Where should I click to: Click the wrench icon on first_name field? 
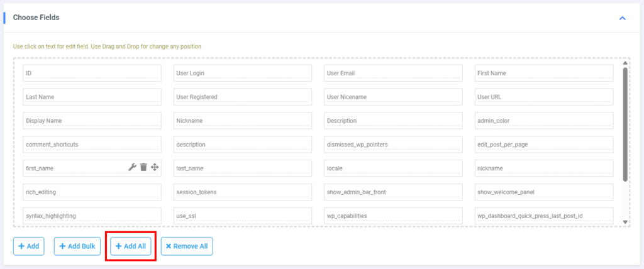132,167
